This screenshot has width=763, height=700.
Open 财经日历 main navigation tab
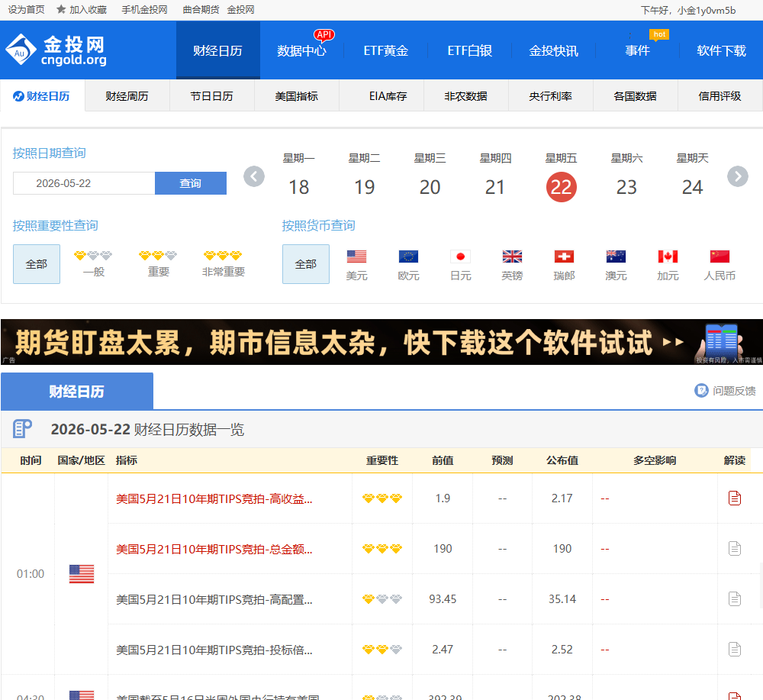[218, 50]
